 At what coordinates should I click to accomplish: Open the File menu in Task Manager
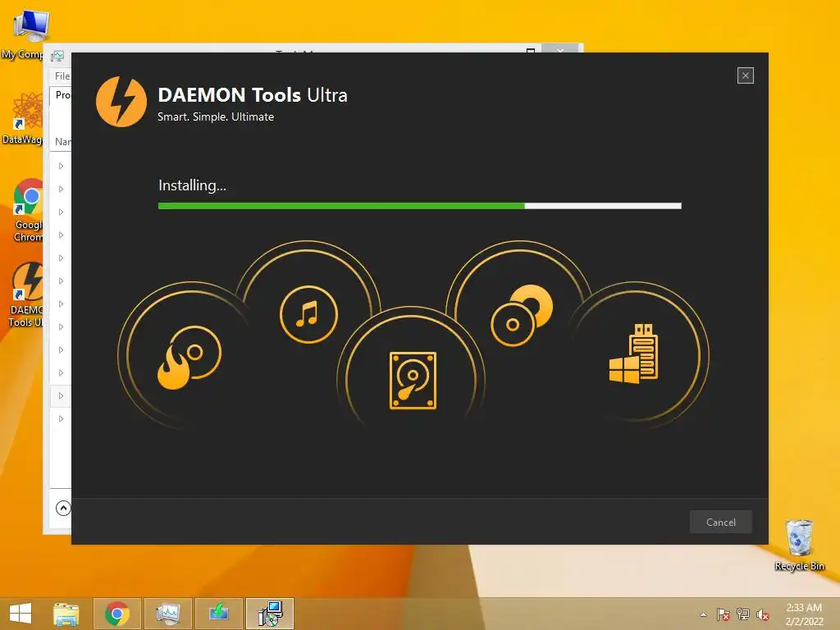[x=62, y=76]
